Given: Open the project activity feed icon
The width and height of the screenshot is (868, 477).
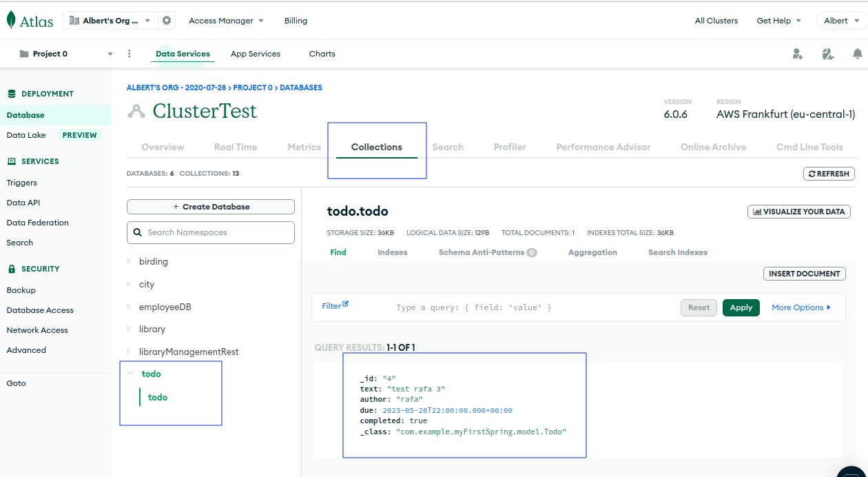Looking at the screenshot, I should click(x=827, y=54).
